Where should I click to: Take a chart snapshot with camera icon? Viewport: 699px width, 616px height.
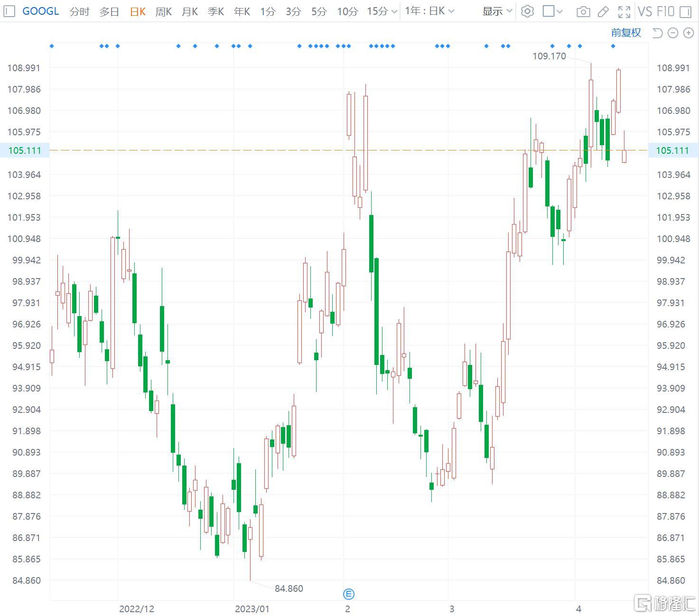[x=583, y=11]
